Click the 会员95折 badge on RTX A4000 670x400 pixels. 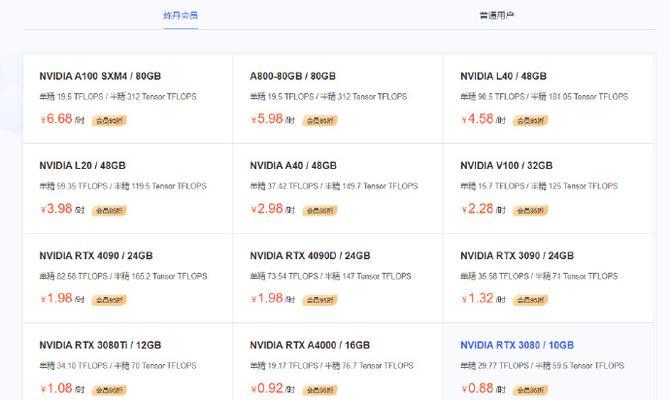[320, 390]
